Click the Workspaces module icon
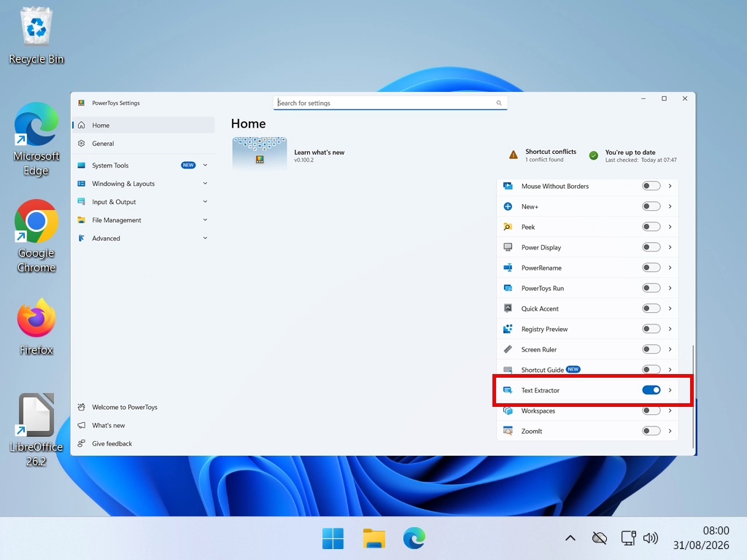 tap(508, 411)
